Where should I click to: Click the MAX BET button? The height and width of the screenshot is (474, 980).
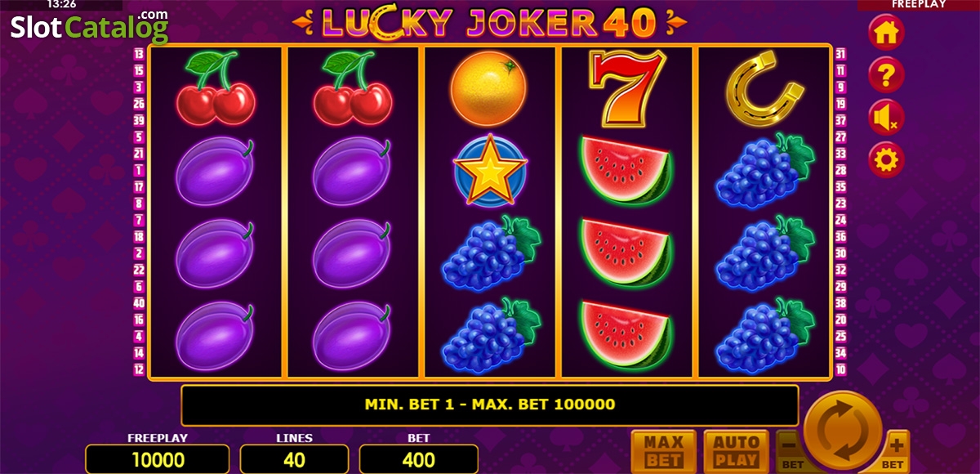coord(664,451)
